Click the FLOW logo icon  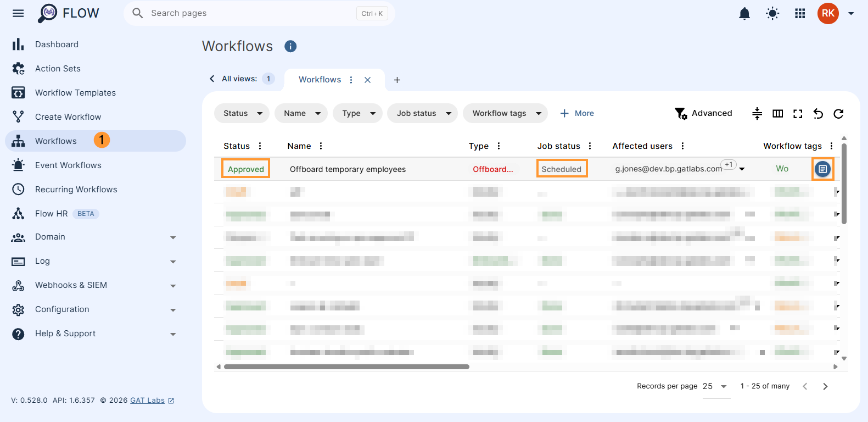point(48,13)
